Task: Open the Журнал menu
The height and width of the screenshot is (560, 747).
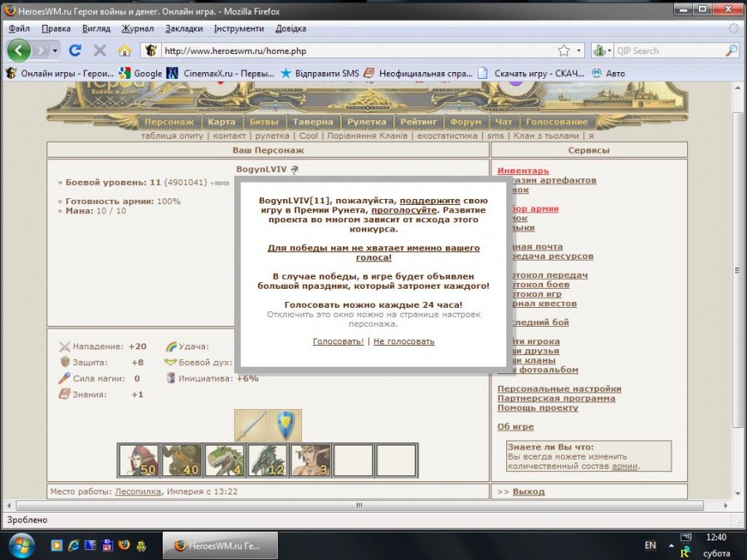Action: [138, 28]
